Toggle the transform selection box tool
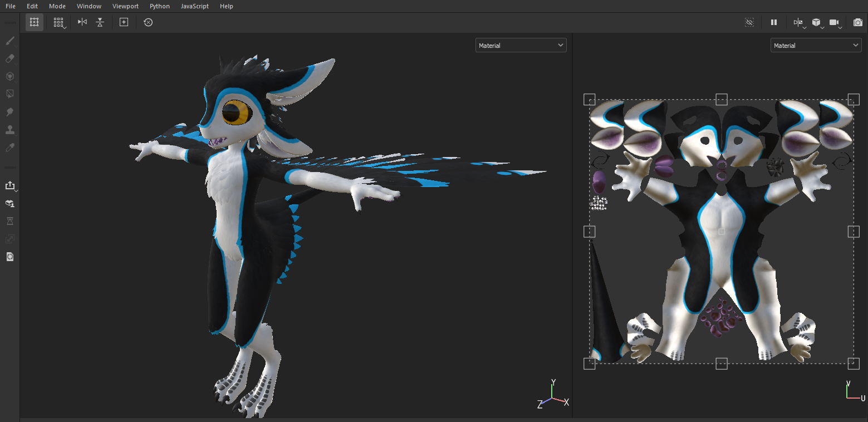The width and height of the screenshot is (868, 422). [35, 22]
